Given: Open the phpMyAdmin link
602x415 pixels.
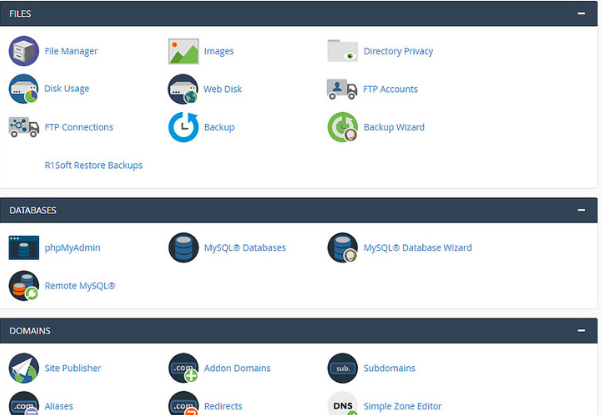Looking at the screenshot, I should click(73, 248).
